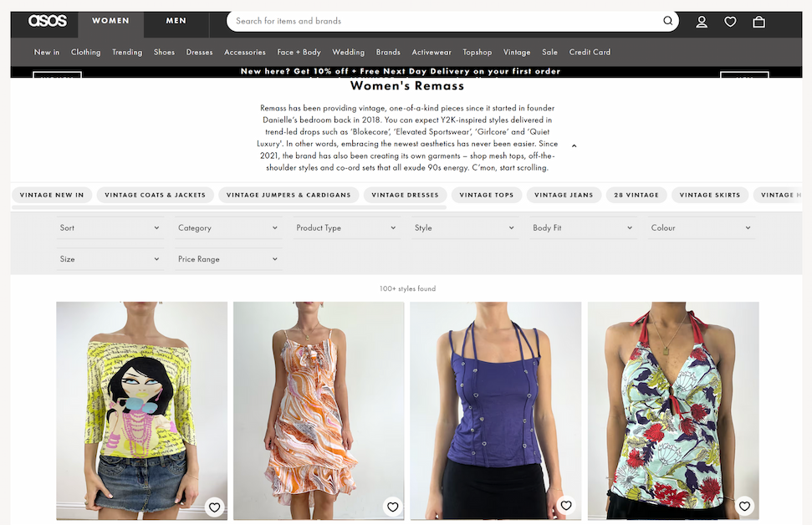Screen dimensions: 812x525
Task: Collapse the Remass description with the chevron
Action: coord(574,146)
